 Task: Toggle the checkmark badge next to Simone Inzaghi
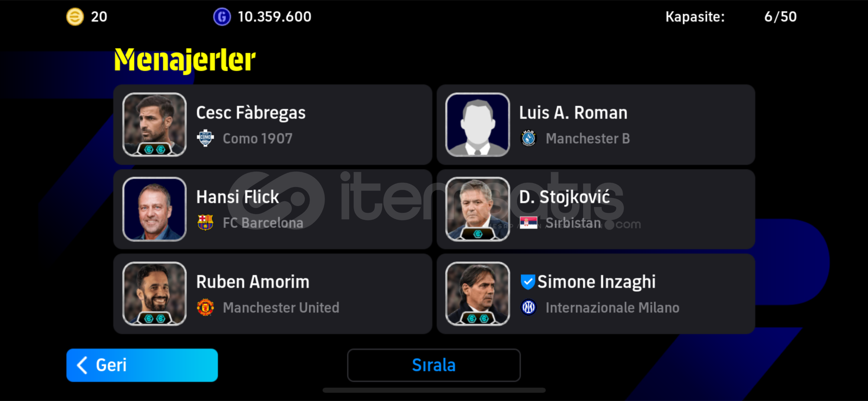528,282
